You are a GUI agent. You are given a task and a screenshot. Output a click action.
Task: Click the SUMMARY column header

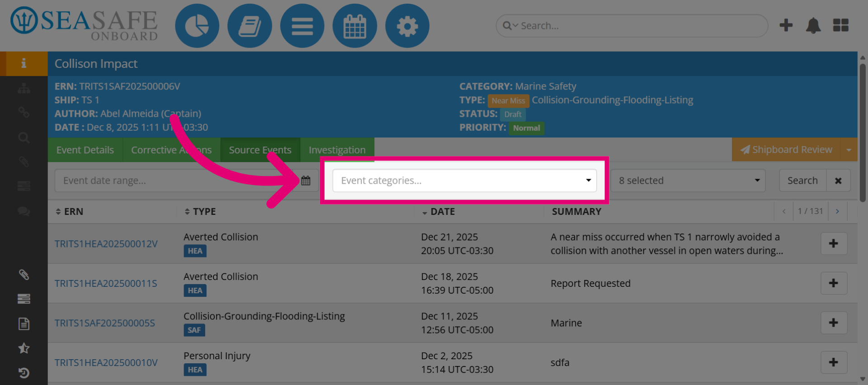(x=576, y=211)
